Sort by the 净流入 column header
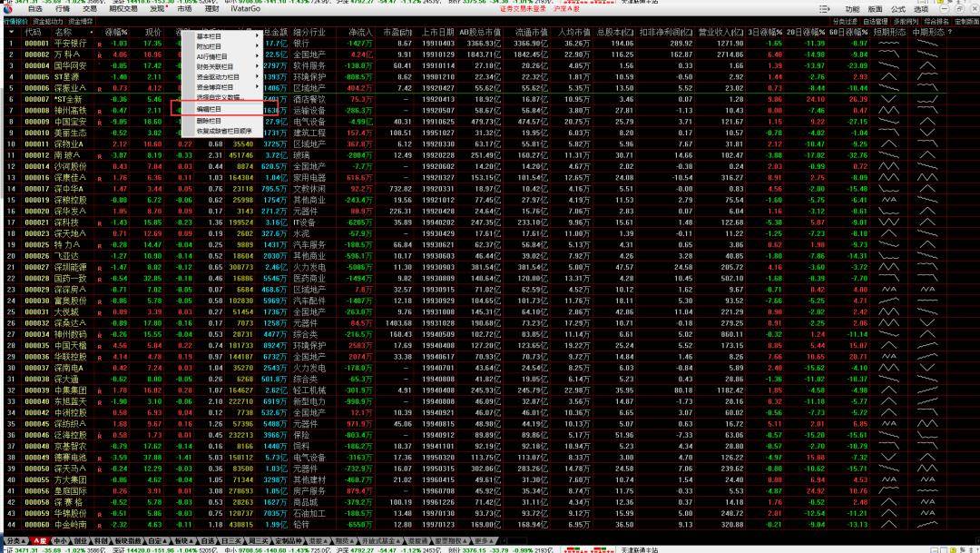Image resolution: width=980 pixels, height=553 pixels. [360, 32]
